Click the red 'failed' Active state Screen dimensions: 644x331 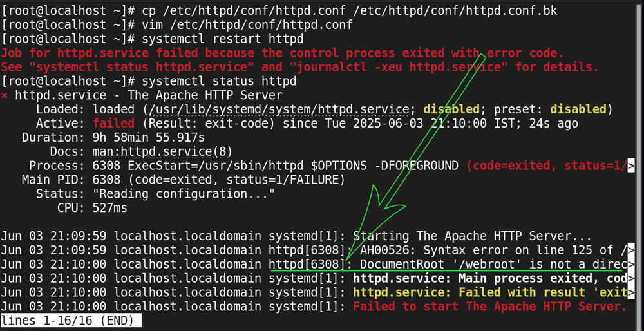[114, 124]
